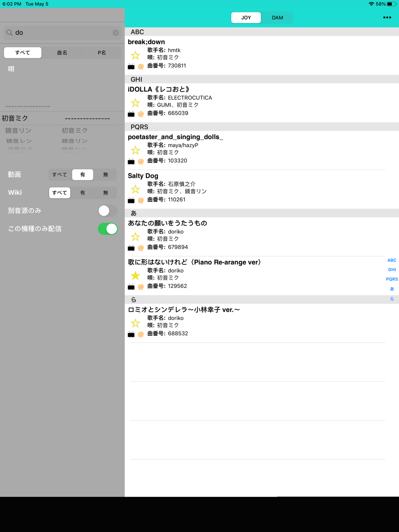This screenshot has width=399, height=532.
Task: Star the poetaster_and_singing_dolls_ song
Action: [x=135, y=150]
